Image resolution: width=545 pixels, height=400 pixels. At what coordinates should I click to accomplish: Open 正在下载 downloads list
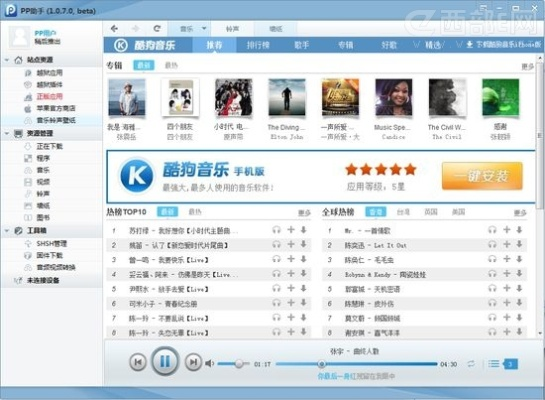pos(49,146)
